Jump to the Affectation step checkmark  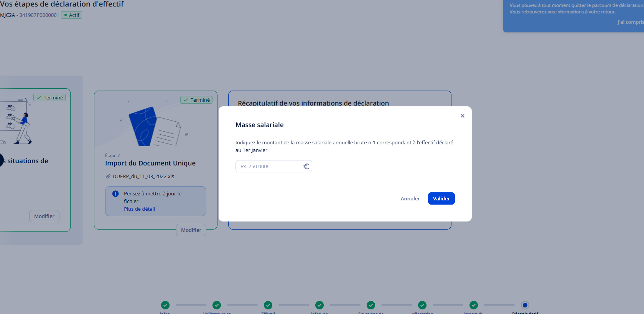coord(422,305)
